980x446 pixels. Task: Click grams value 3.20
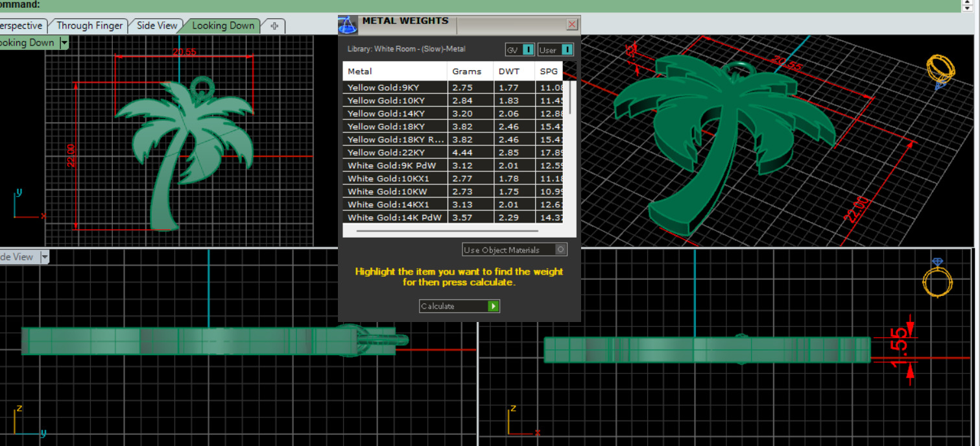[x=462, y=114]
